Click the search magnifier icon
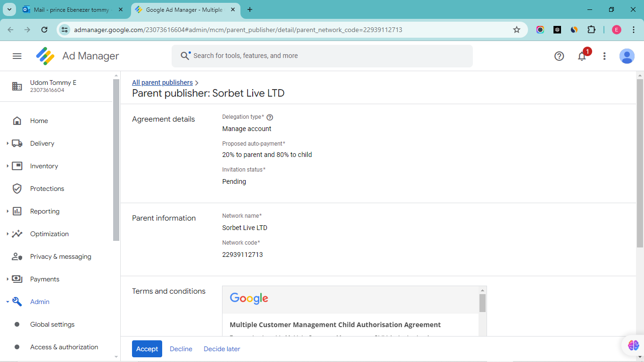 click(185, 56)
